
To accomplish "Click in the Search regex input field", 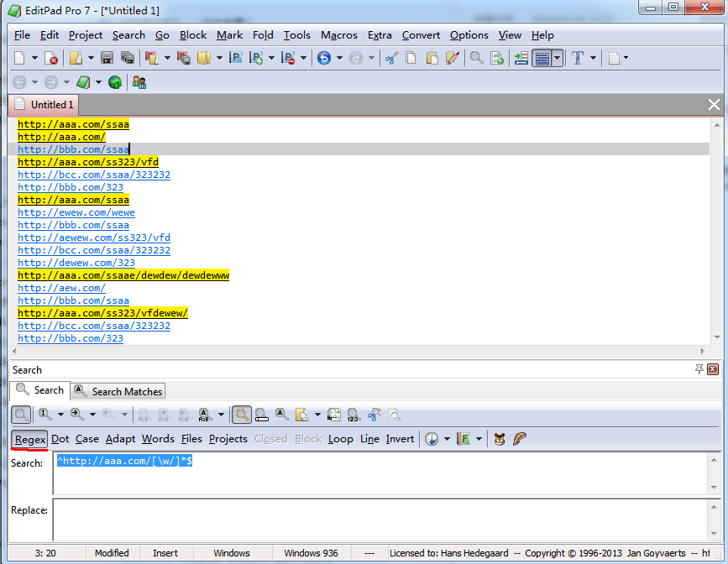I will pos(380,473).
